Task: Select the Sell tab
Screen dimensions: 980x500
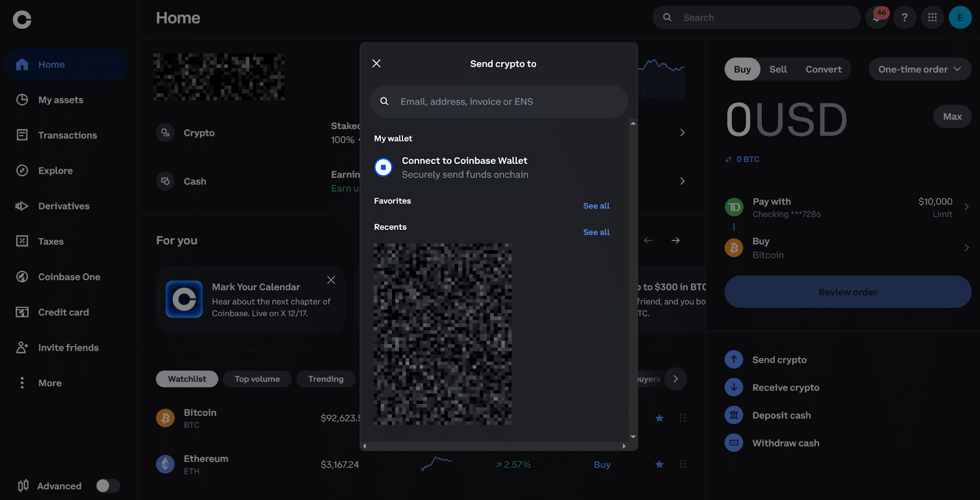Action: coord(778,69)
